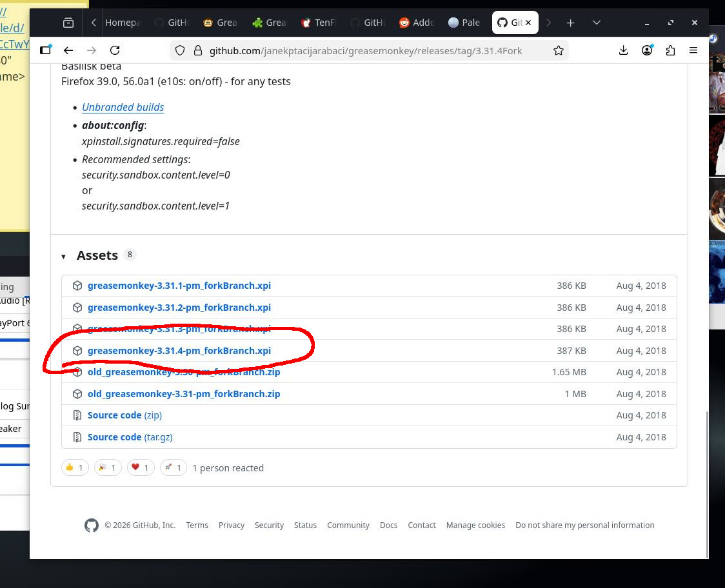Click package icon beside old 3.31 zip
The image size is (725, 588).
pyautogui.click(x=77, y=394)
